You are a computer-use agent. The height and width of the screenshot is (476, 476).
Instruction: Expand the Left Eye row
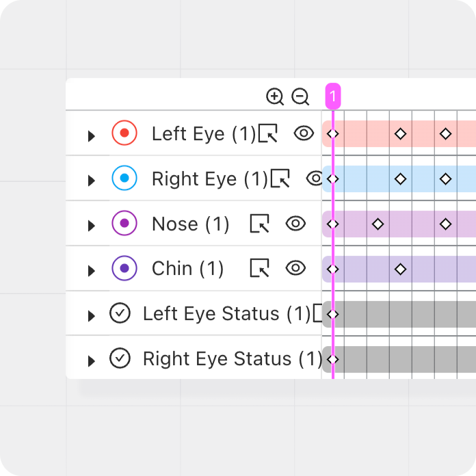[x=91, y=136]
